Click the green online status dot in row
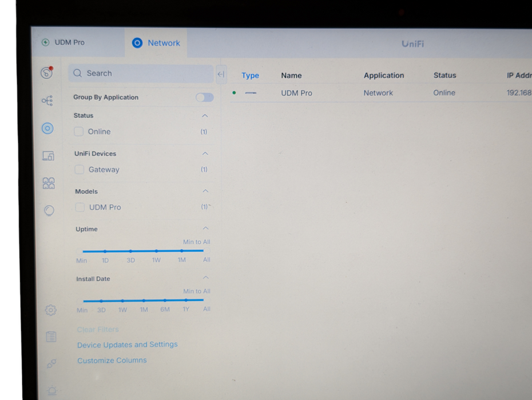This screenshot has height=400, width=532. (x=234, y=93)
